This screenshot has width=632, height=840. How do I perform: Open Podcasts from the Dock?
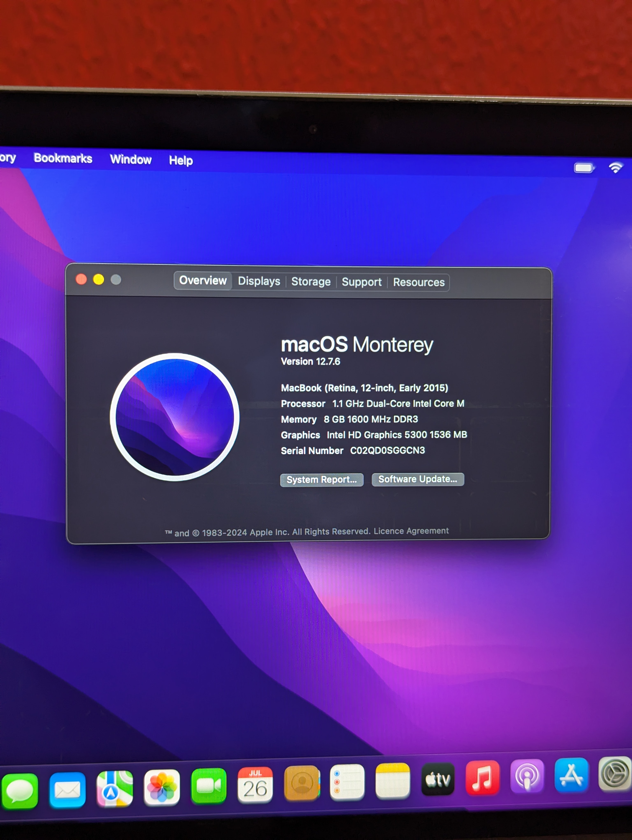click(527, 777)
